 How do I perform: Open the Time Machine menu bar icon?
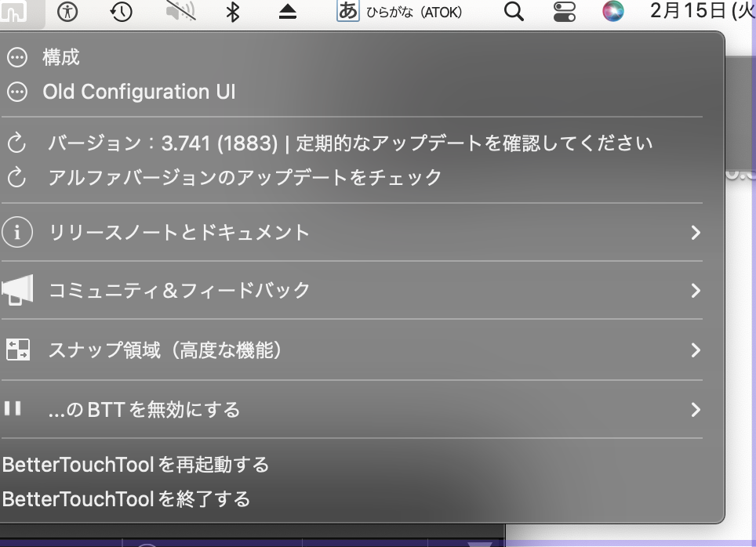[121, 12]
